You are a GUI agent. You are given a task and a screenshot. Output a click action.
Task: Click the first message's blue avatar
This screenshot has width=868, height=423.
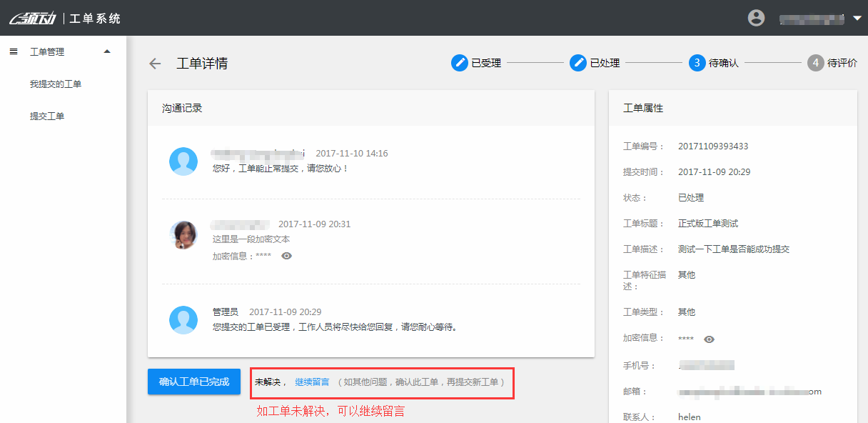click(x=183, y=161)
